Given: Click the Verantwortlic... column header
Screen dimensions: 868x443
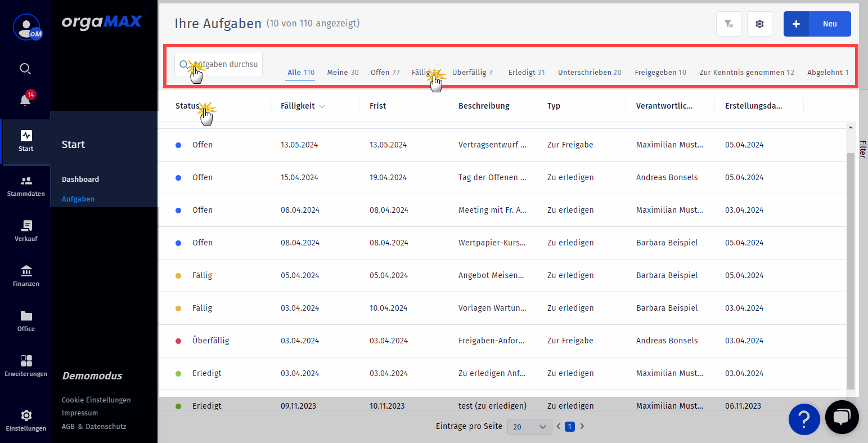Looking at the screenshot, I should 664,106.
